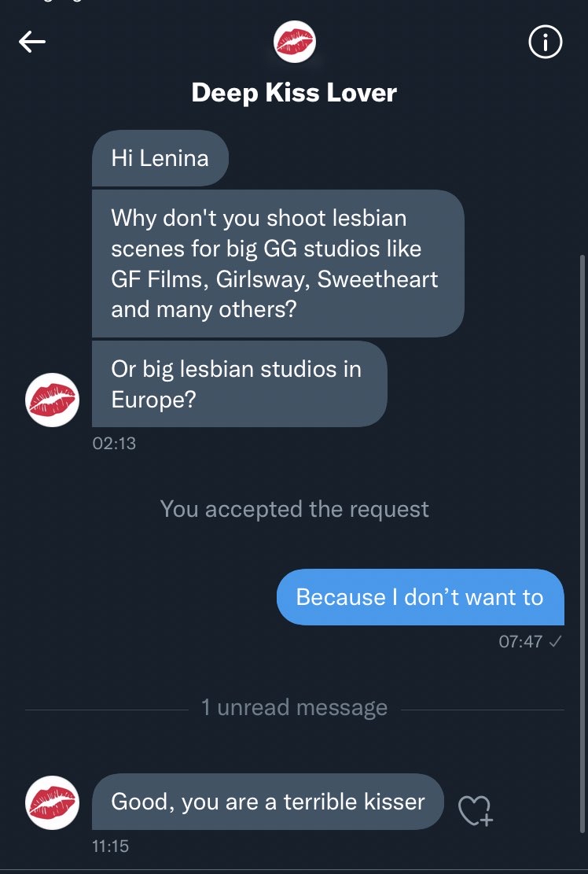Click avatar beside the Europe message

[x=52, y=400]
